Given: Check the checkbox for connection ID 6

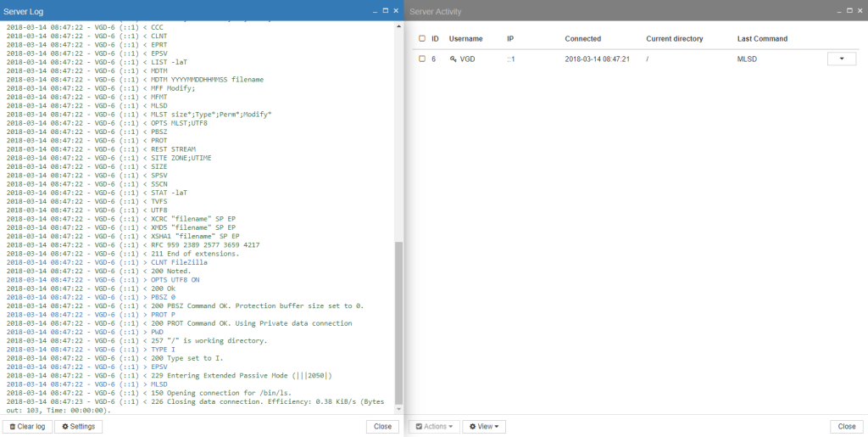Looking at the screenshot, I should click(422, 59).
